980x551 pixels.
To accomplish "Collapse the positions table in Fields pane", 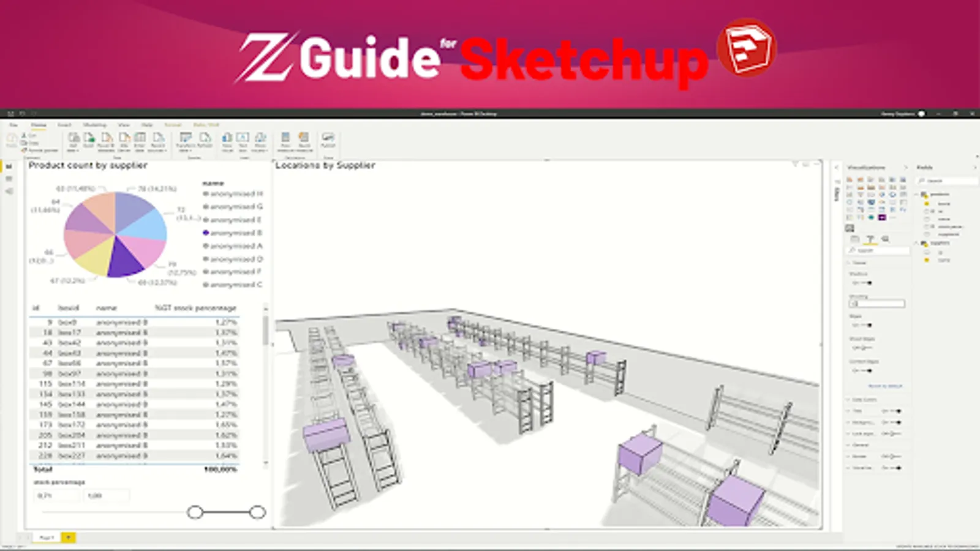I will pyautogui.click(x=918, y=195).
